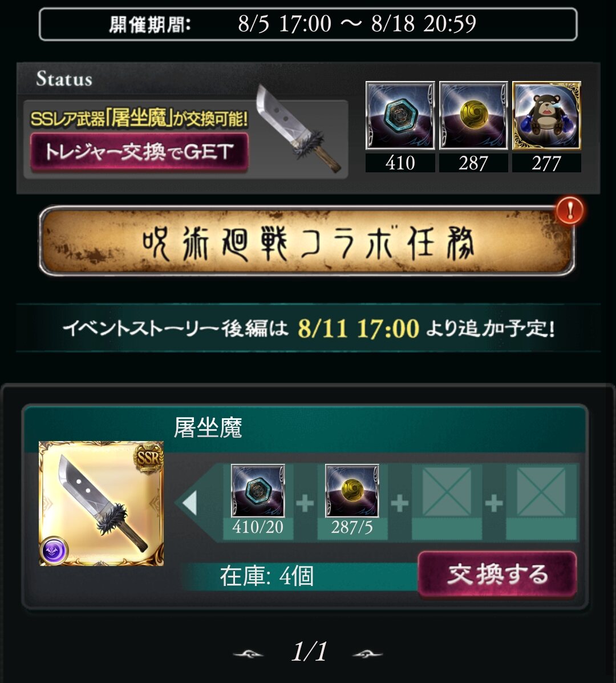Tap the 開催期間 event period bar

308,24
